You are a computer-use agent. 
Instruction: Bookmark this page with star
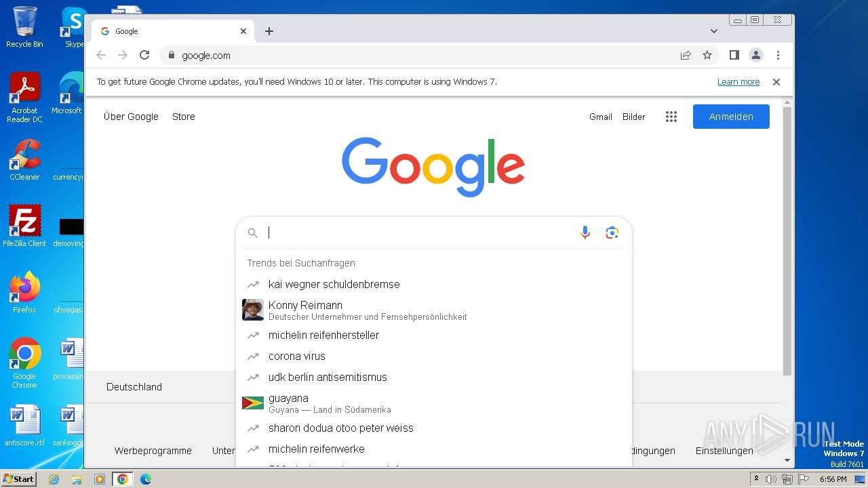pyautogui.click(x=707, y=56)
